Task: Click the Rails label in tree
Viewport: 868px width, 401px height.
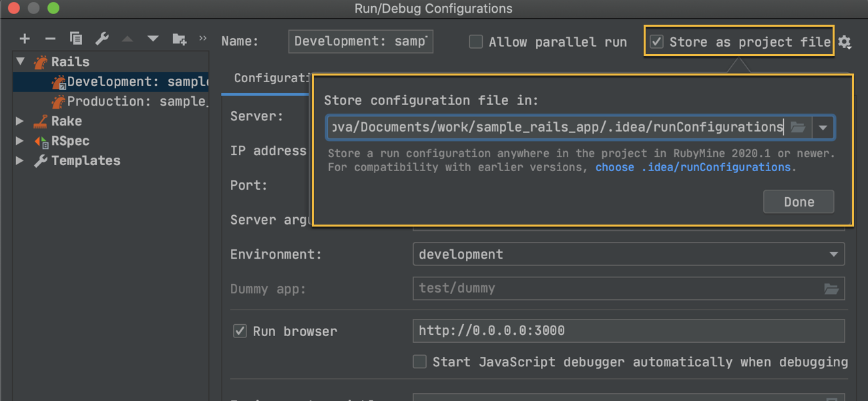Action: pyautogui.click(x=70, y=62)
